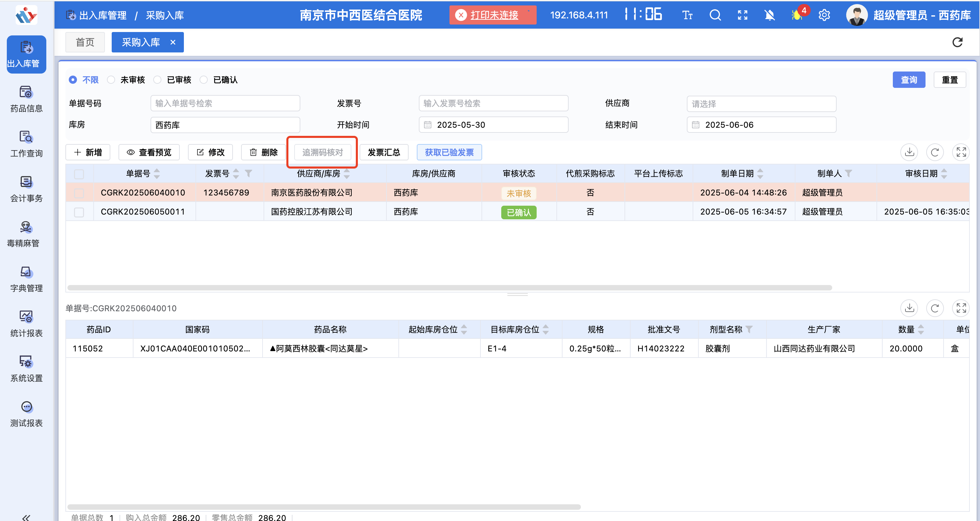980x521 pixels.
Task: Click the 查询 query button
Action: click(x=909, y=80)
